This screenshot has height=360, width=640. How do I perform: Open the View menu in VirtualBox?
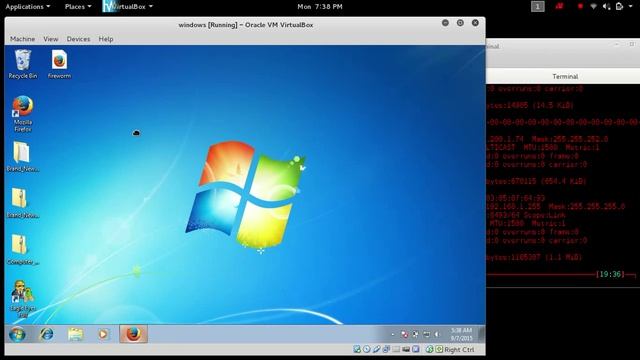click(51, 39)
